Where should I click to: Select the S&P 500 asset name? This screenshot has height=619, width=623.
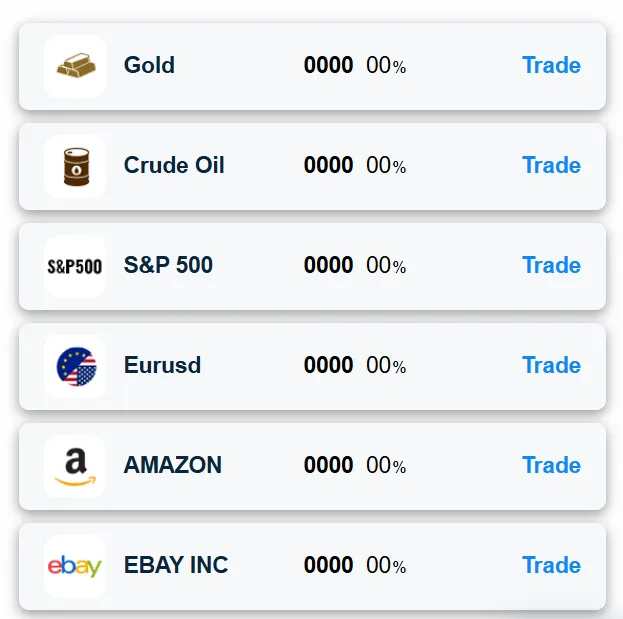168,266
